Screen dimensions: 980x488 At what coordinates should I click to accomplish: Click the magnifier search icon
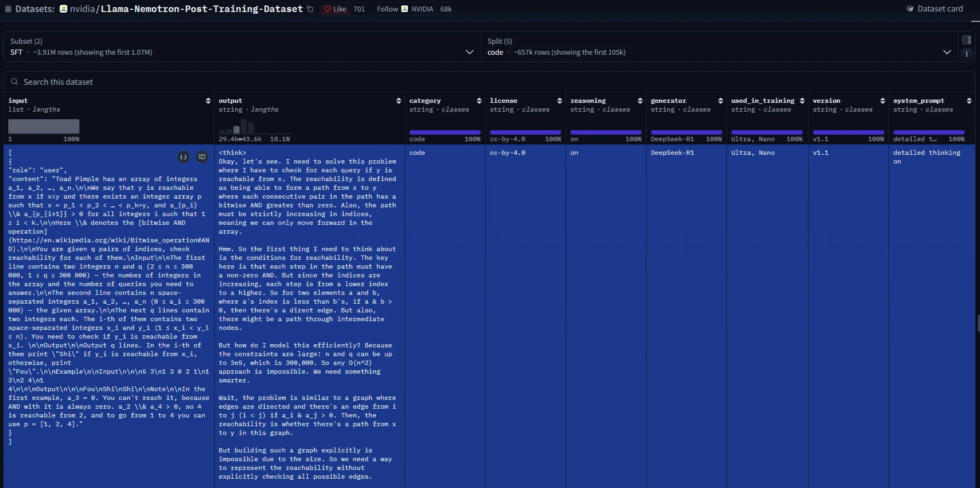[15, 82]
